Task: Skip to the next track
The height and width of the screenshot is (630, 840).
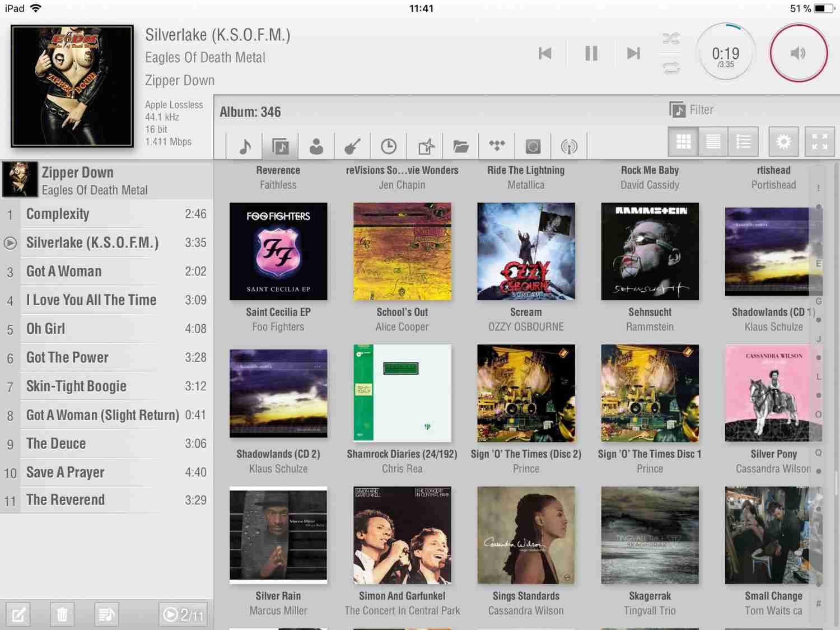Action: click(x=633, y=53)
